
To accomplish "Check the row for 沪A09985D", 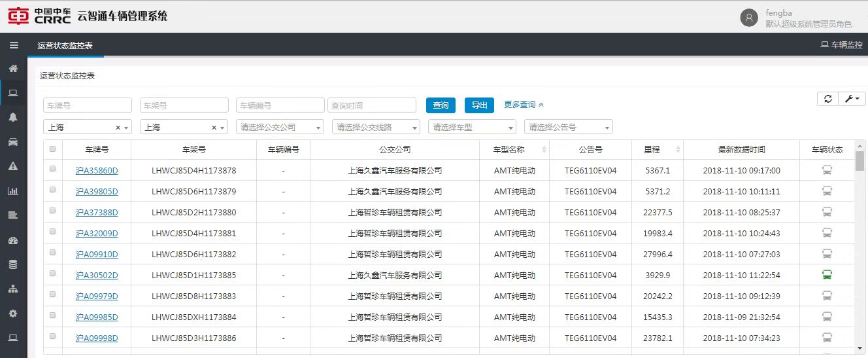I will (53, 316).
